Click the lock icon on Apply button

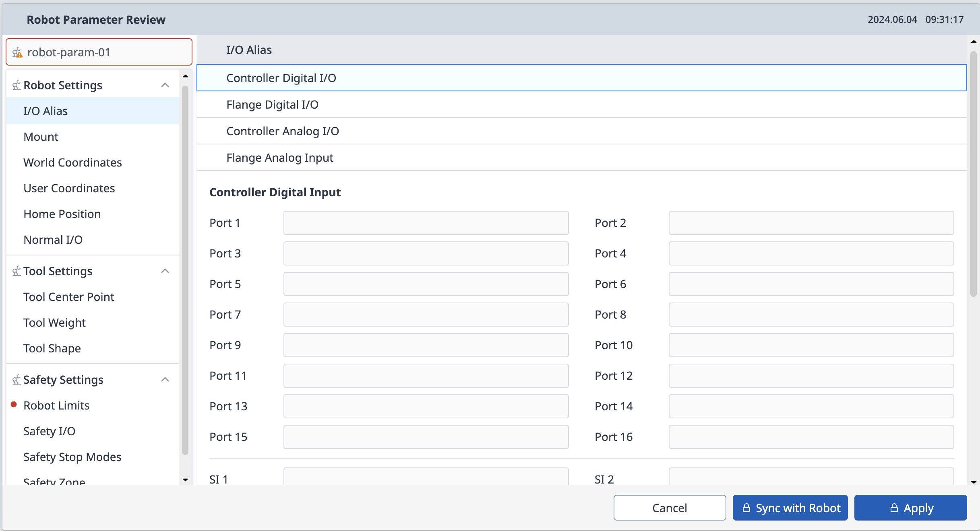pos(894,508)
